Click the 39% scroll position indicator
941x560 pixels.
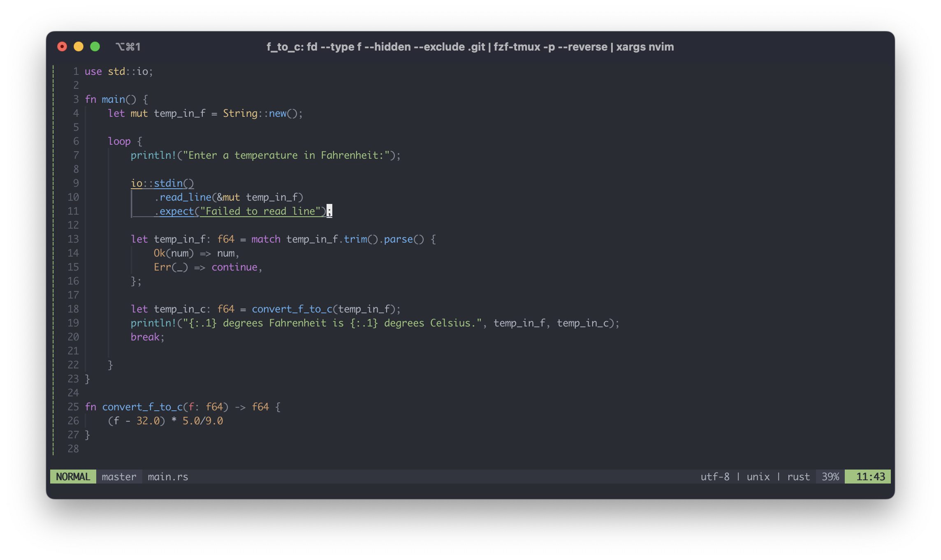830,477
